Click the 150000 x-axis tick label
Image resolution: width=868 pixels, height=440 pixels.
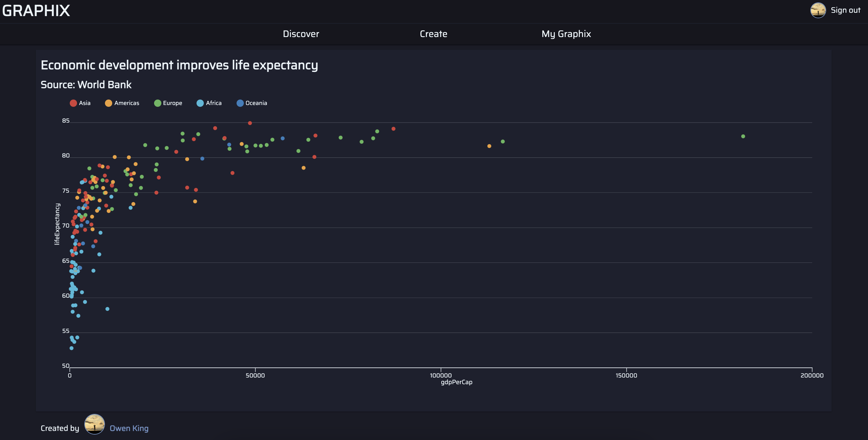coord(626,376)
